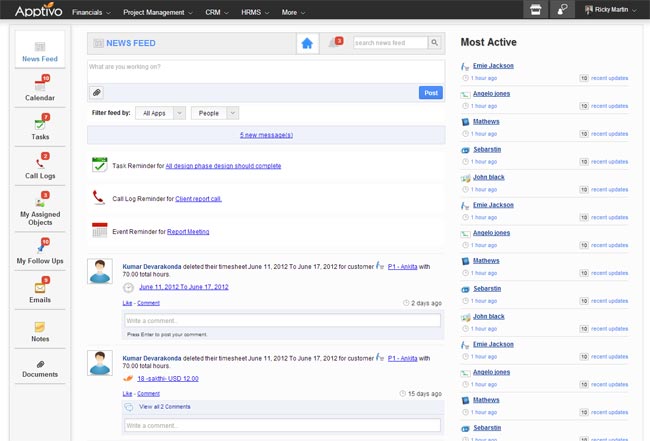Screen dimensions: 650x441
Task: Go to Call Logs in sidebar
Action: coord(40,165)
